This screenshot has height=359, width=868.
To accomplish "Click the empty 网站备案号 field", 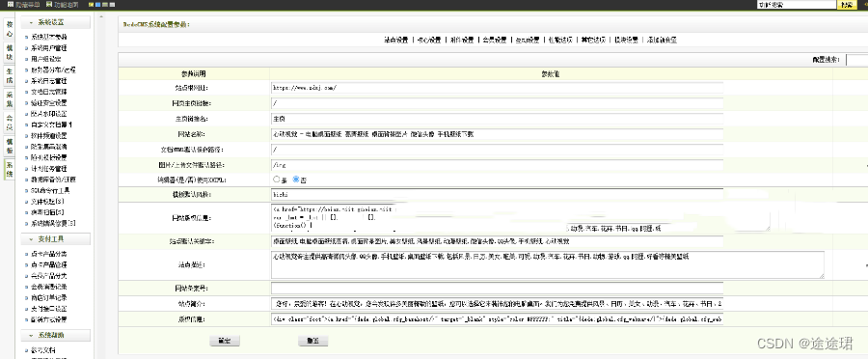I will click(497, 289).
